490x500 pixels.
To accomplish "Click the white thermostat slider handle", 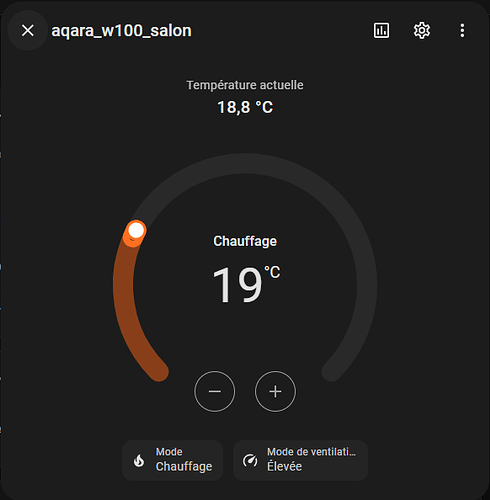I will click(x=136, y=230).
